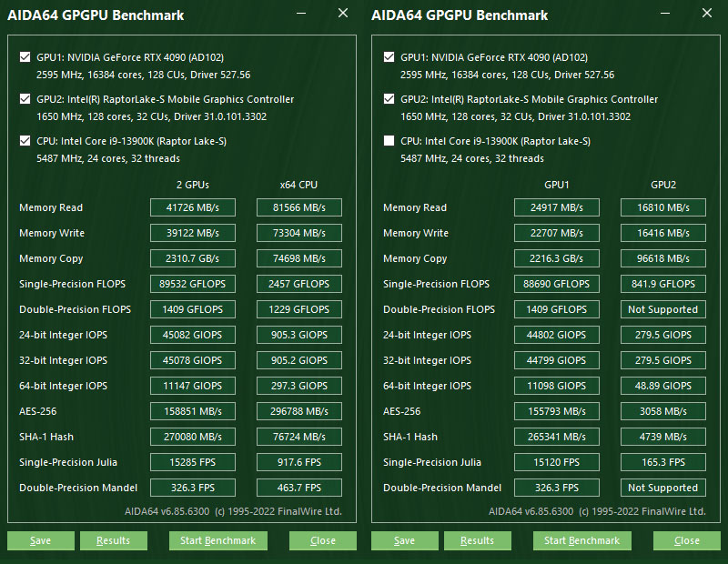Click the 2457 GFLOPS CPU result

(x=299, y=284)
